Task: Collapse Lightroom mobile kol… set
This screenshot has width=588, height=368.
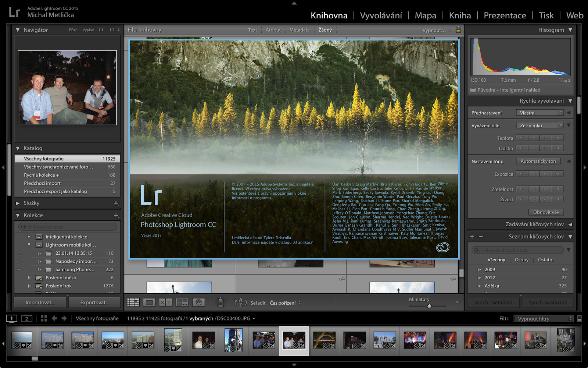Action: [x=29, y=245]
